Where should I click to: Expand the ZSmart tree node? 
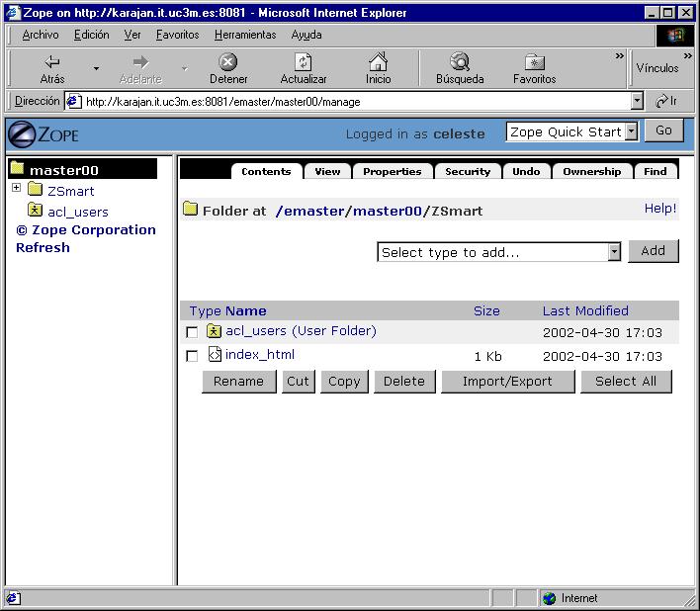[x=16, y=188]
